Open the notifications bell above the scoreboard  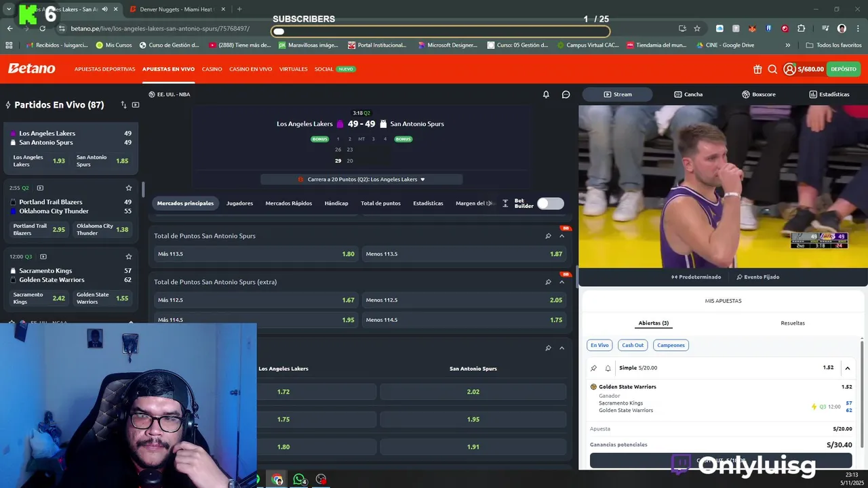[x=546, y=94]
